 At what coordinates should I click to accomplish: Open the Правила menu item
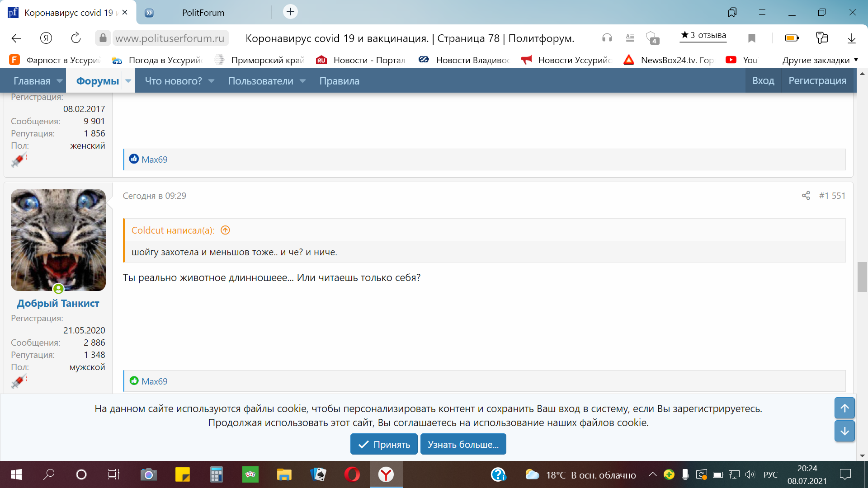pyautogui.click(x=339, y=81)
